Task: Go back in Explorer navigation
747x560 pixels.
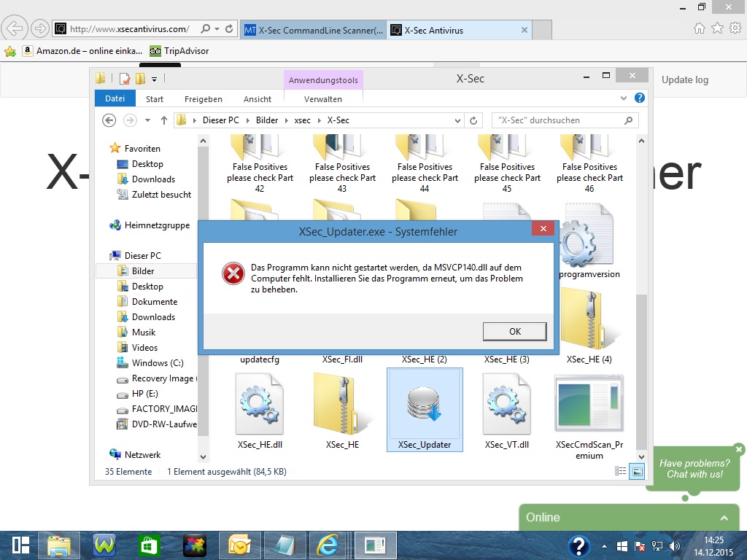Action: point(109,120)
